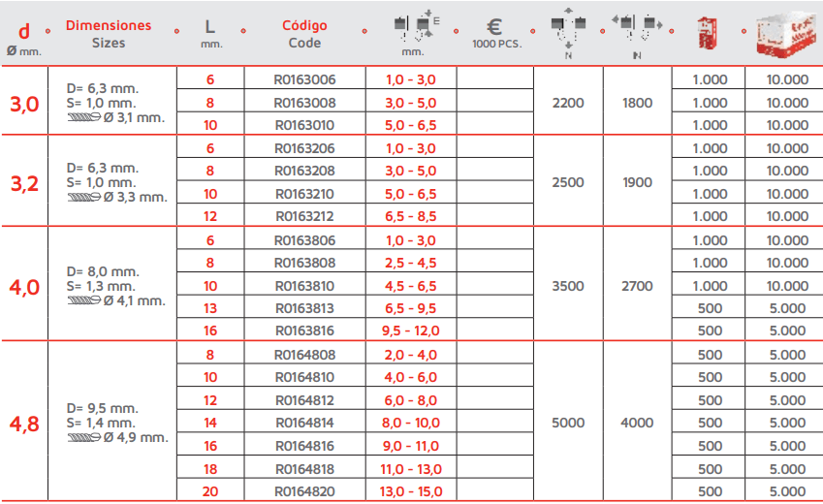823x504 pixels.
Task: Click the drill bit icon beside Ø 3,1 mm.
Action: (84, 117)
